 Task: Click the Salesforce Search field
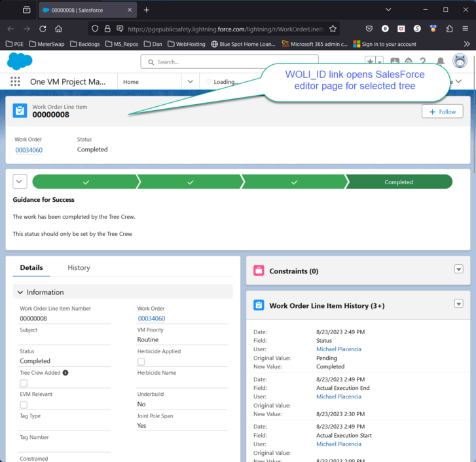230,62
